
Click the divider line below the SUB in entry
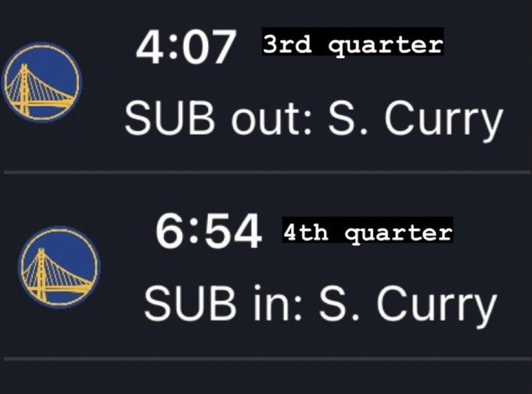point(266,359)
